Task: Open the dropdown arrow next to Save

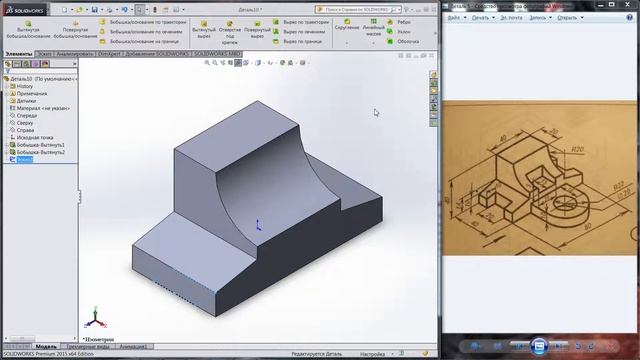Action: coord(102,9)
